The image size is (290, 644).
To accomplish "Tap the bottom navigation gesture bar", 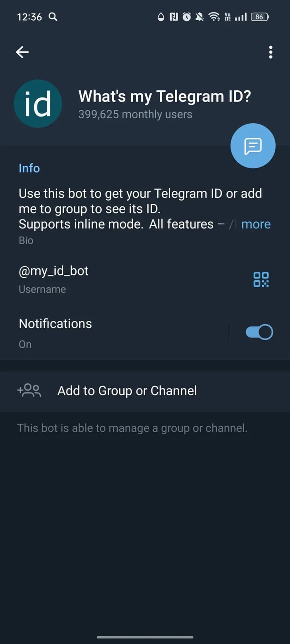I will point(145,637).
